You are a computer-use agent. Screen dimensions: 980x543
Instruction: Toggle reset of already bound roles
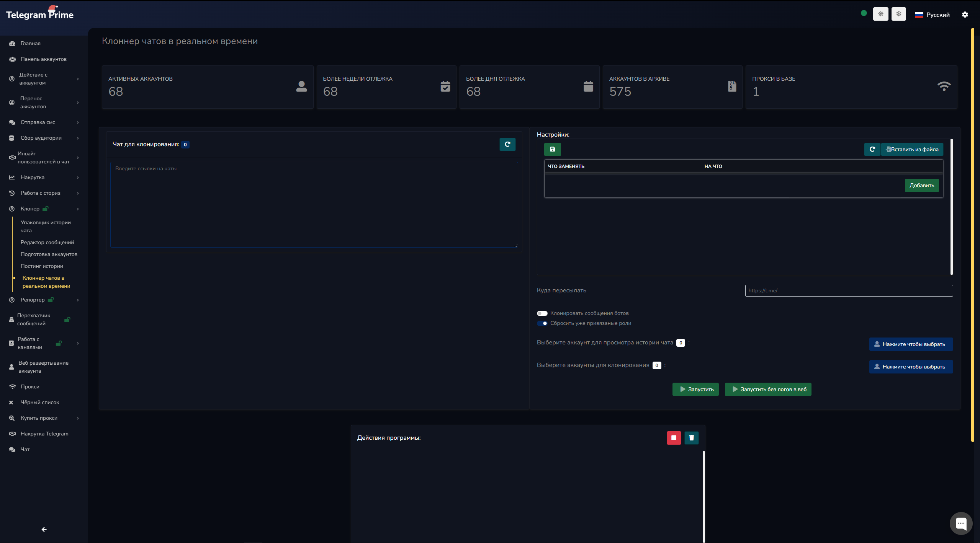pyautogui.click(x=542, y=323)
